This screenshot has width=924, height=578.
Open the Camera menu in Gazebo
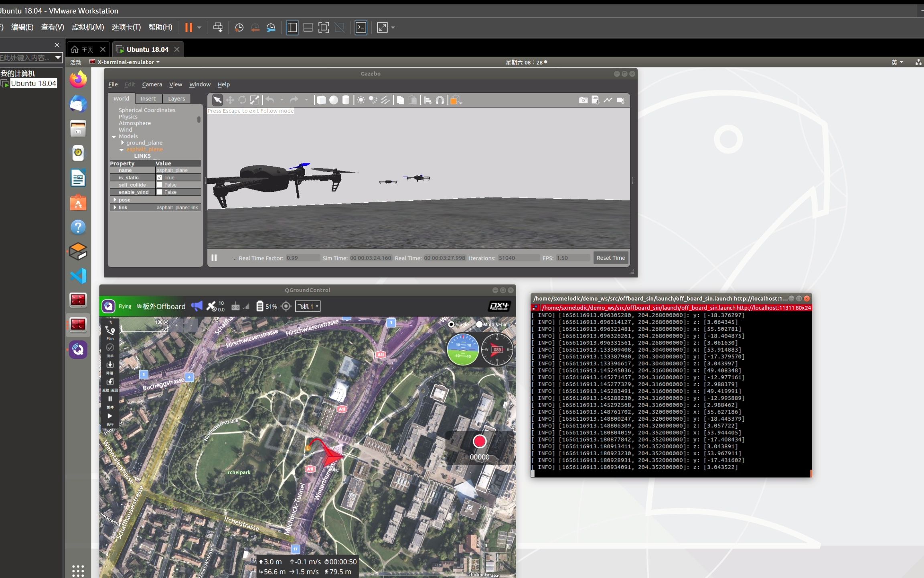[x=152, y=84]
